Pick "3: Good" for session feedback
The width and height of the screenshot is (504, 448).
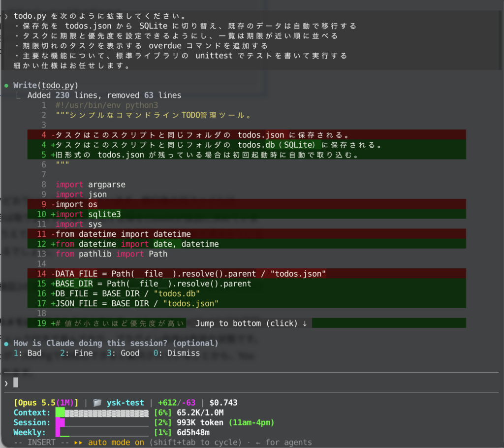[x=123, y=353]
